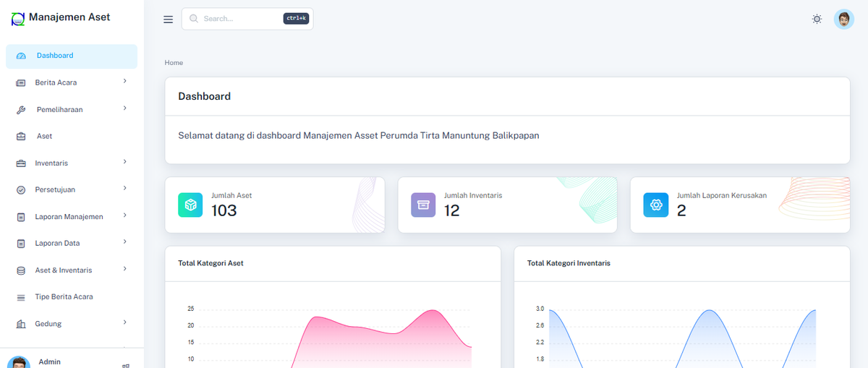Screen dimensions: 868x368
Task: Expand the Laporan Data submenu chevron
Action: coord(125,241)
